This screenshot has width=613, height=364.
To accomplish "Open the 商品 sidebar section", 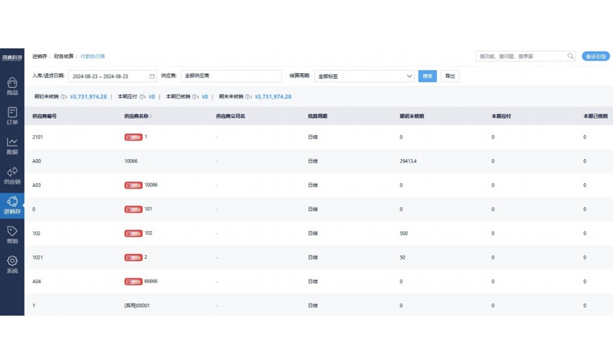I will click(12, 86).
